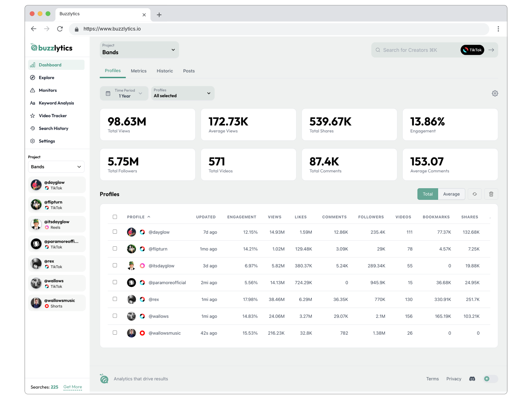Open the Discord icon in footer
Screen dimensions: 532x399
(x=472, y=379)
